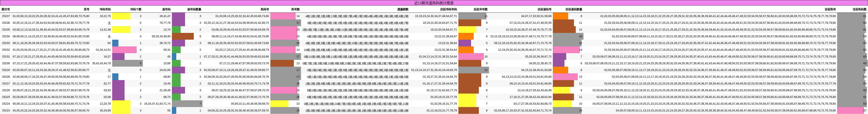Click the 目前冷号码 column header
This screenshot has height=114, width=868.
(450, 9)
